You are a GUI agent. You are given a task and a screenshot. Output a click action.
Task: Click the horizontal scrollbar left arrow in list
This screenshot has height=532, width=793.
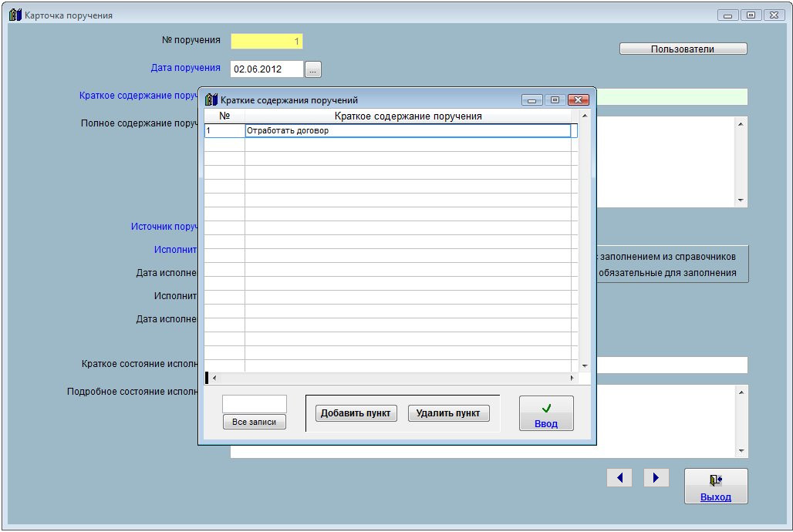[214, 378]
